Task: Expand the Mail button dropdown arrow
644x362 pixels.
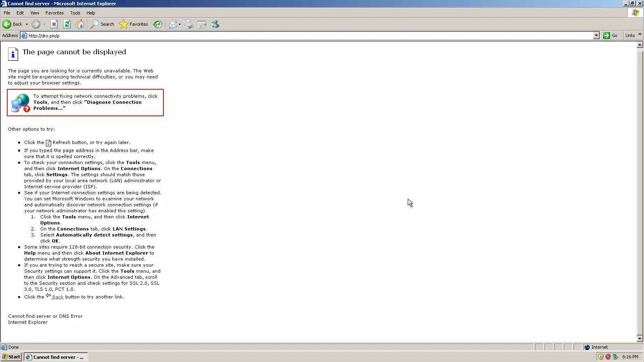Action: pos(180,25)
